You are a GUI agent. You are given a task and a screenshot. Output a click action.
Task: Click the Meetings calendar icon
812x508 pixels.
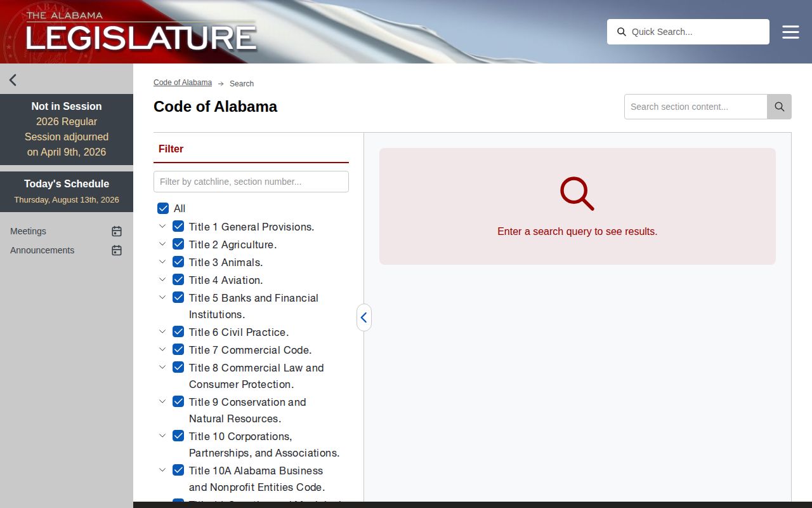[x=117, y=231]
